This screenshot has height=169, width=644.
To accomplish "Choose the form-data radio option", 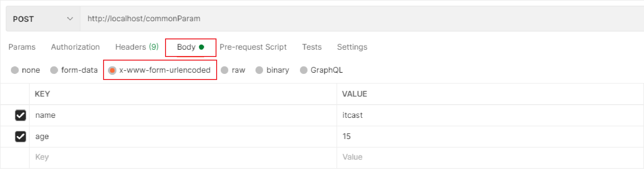I will coord(54,70).
